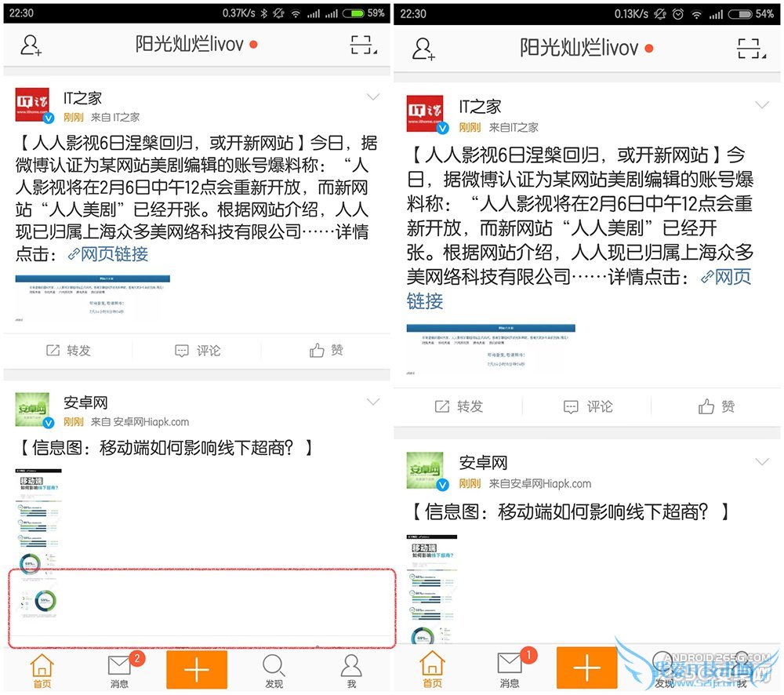Tap IT之家 username on right phone
The width and height of the screenshot is (784, 695).
(480, 107)
